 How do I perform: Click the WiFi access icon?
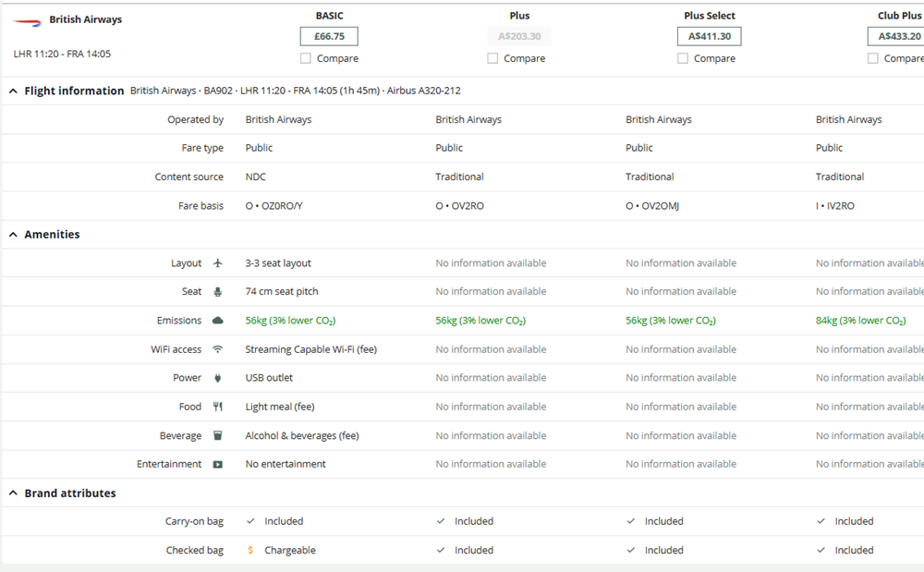pos(218,349)
